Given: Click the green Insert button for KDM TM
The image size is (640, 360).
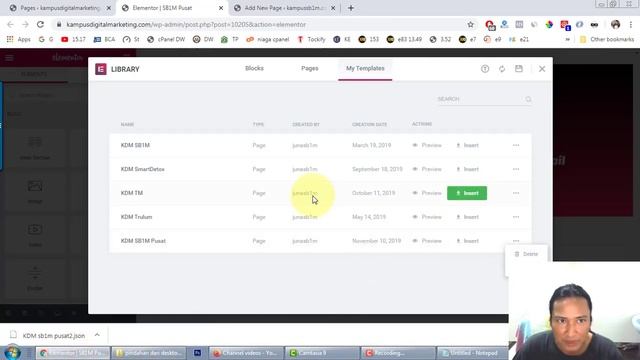Looking at the screenshot, I should point(467,193).
